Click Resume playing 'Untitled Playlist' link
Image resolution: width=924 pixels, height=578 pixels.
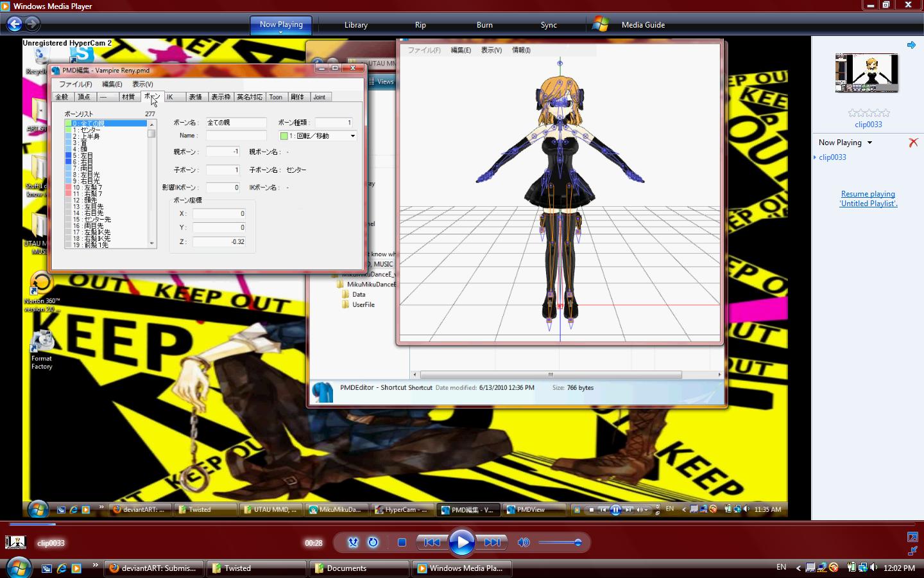[868, 198]
